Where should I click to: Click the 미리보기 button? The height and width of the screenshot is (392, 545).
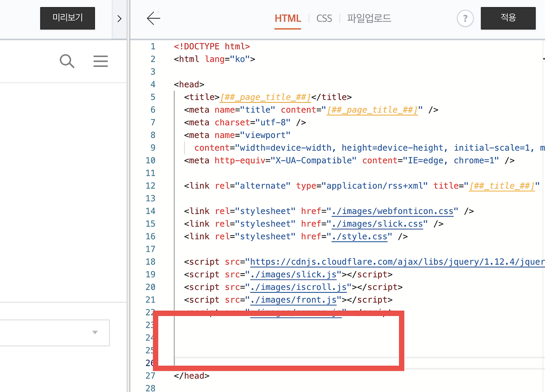point(67,18)
